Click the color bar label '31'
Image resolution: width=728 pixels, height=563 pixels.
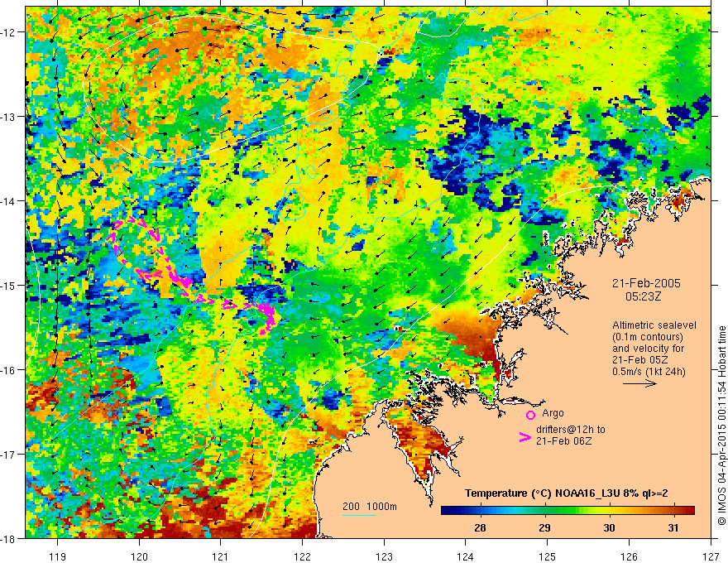point(673,527)
